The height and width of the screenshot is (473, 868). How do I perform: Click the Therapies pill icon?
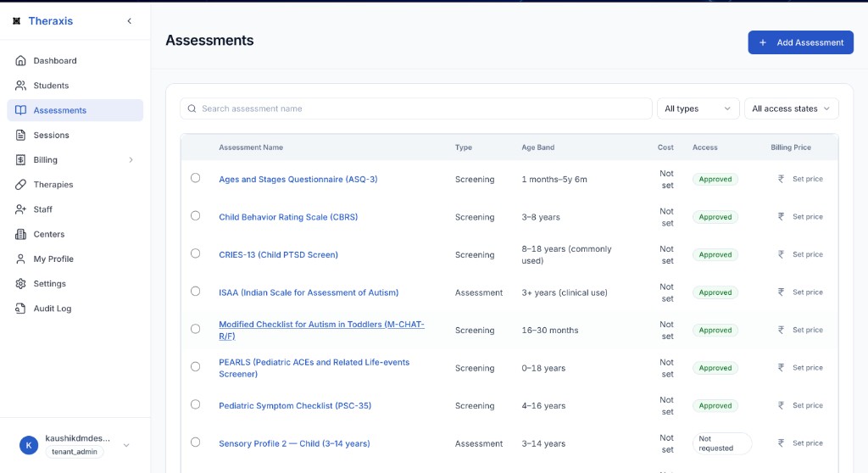pyautogui.click(x=20, y=185)
